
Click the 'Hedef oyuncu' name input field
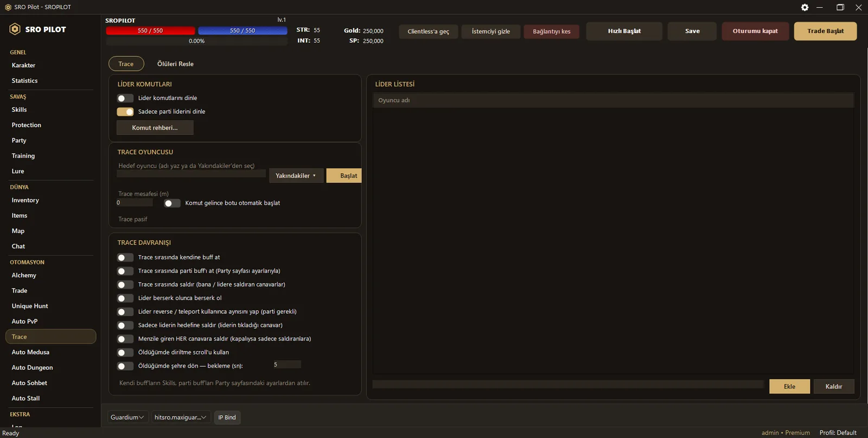click(x=191, y=174)
